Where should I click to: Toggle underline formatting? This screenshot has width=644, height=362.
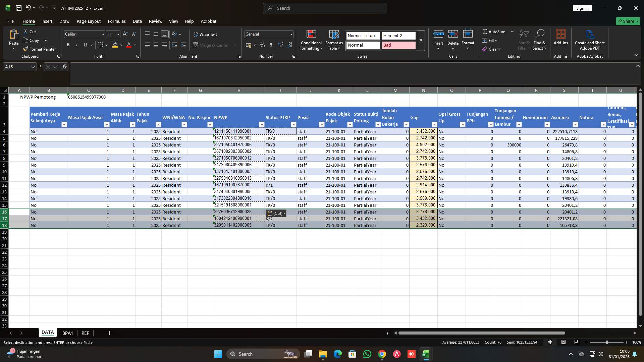click(85, 45)
